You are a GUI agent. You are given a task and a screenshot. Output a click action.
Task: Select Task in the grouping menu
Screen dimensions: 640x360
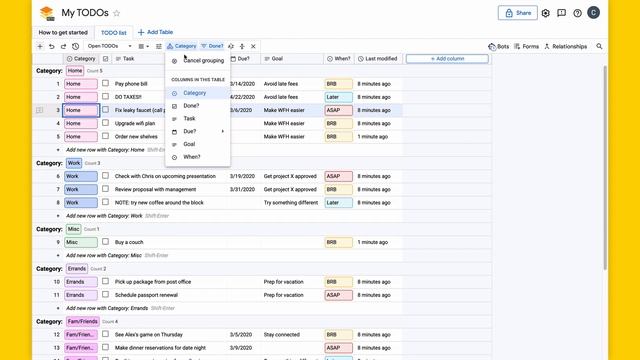198,119
